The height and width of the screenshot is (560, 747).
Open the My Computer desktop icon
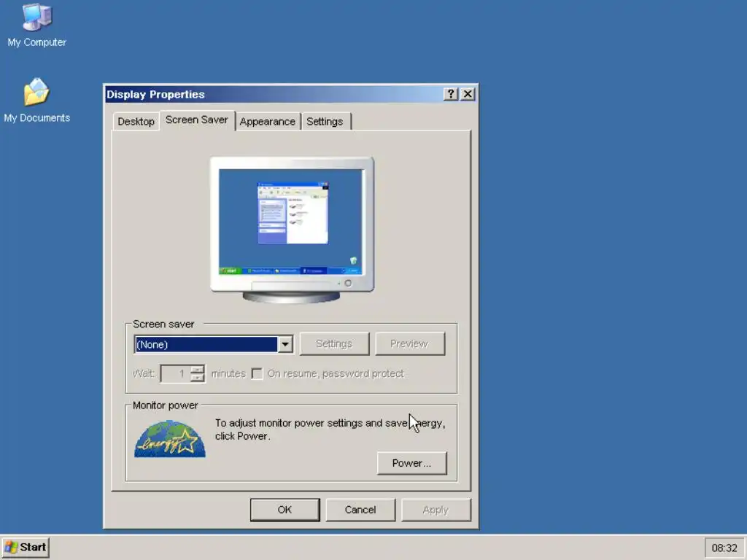click(36, 26)
